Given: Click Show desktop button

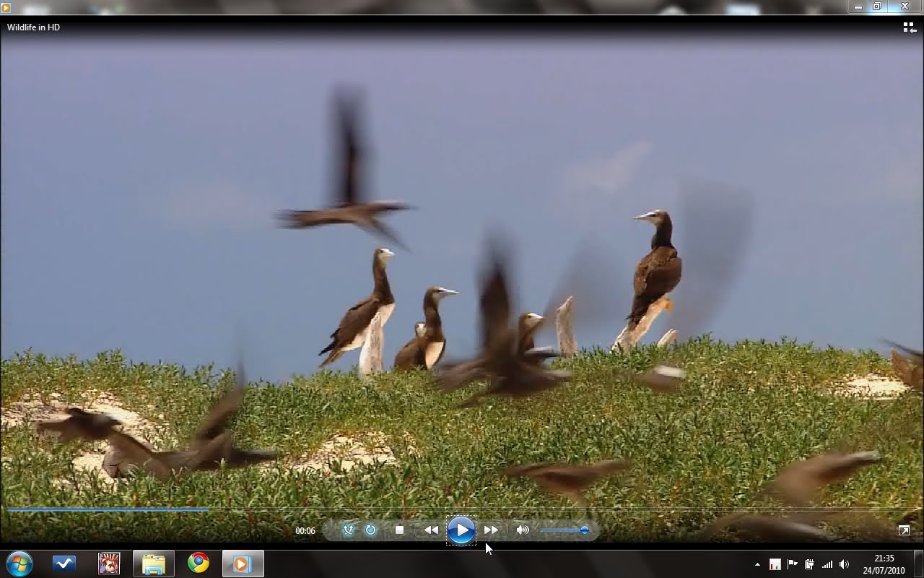Looking at the screenshot, I should coord(918,564).
